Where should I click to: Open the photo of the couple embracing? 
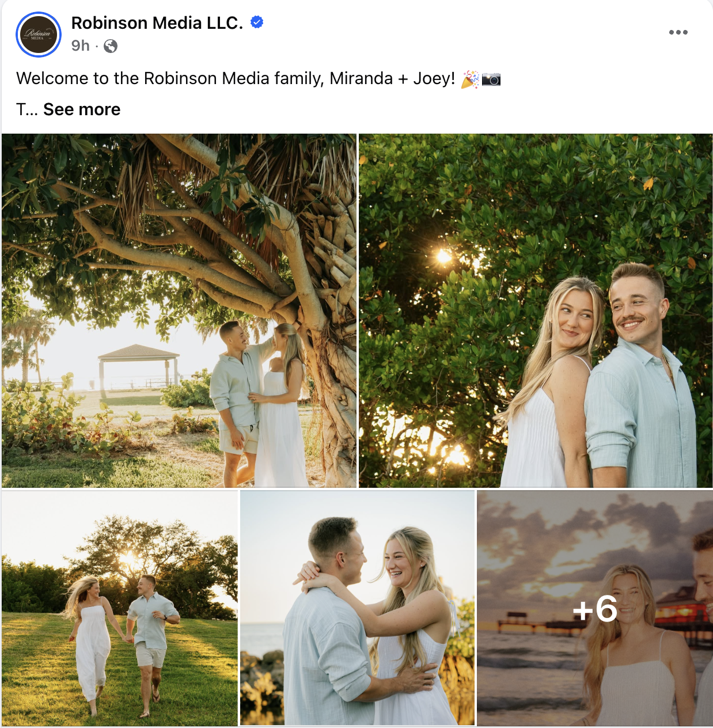pos(357,608)
